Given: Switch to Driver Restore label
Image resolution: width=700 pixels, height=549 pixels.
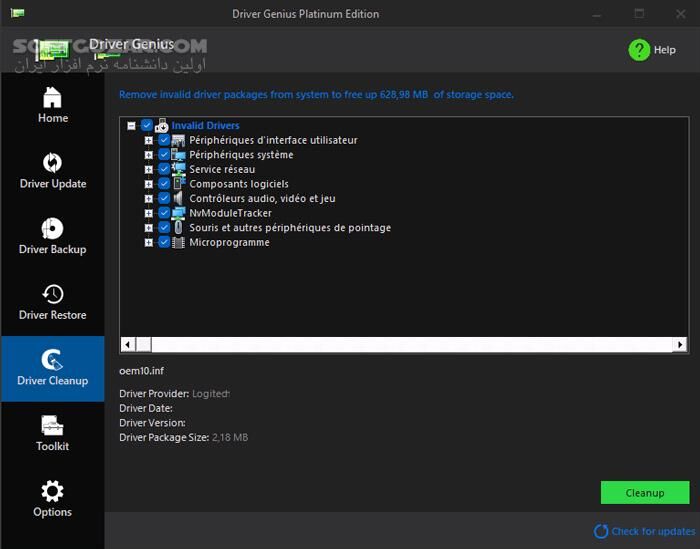Looking at the screenshot, I should point(53,315).
